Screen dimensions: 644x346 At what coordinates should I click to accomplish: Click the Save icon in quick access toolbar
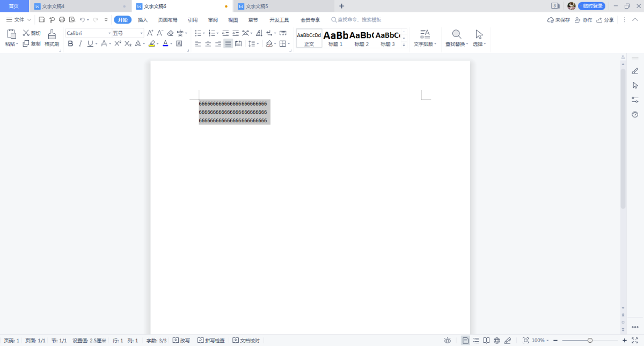[42, 20]
